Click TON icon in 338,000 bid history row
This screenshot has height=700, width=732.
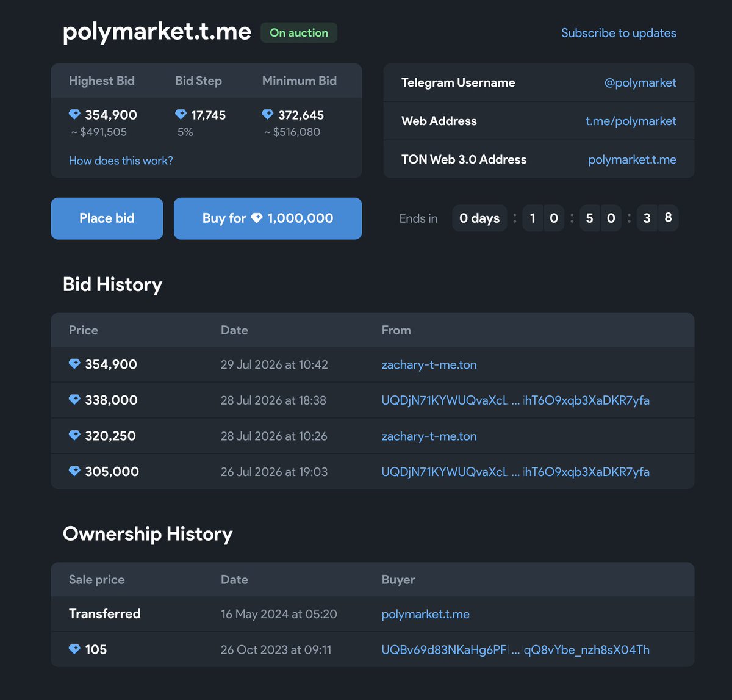click(x=74, y=400)
